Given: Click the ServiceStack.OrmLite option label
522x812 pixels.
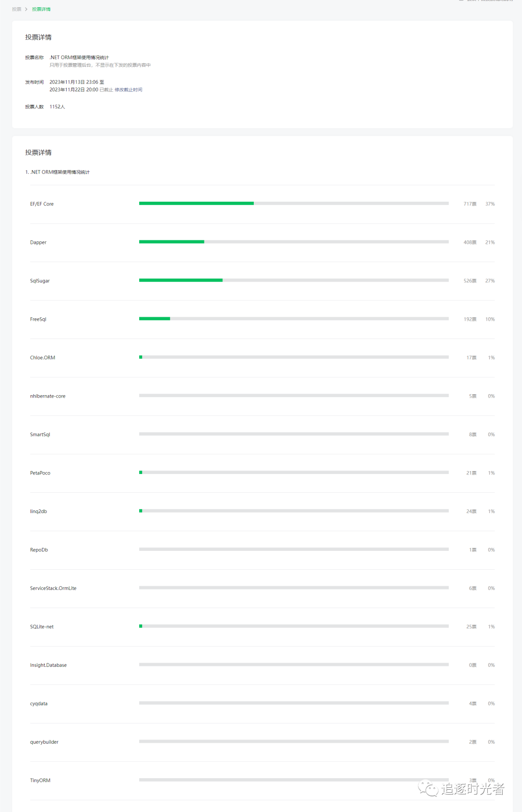Looking at the screenshot, I should click(x=53, y=588).
